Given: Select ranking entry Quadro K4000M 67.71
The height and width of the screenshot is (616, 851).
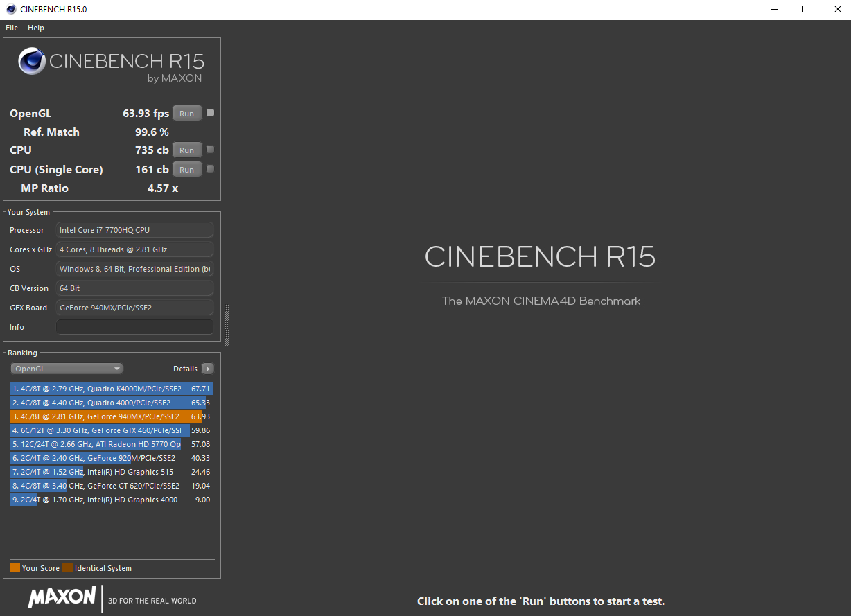Looking at the screenshot, I should pyautogui.click(x=112, y=389).
